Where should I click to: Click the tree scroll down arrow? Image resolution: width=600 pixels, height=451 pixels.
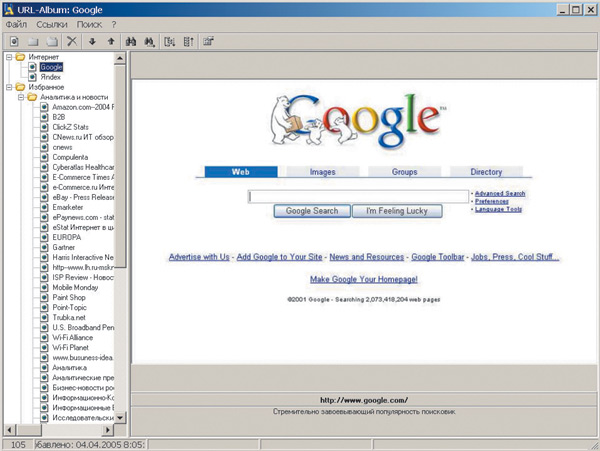click(x=120, y=417)
